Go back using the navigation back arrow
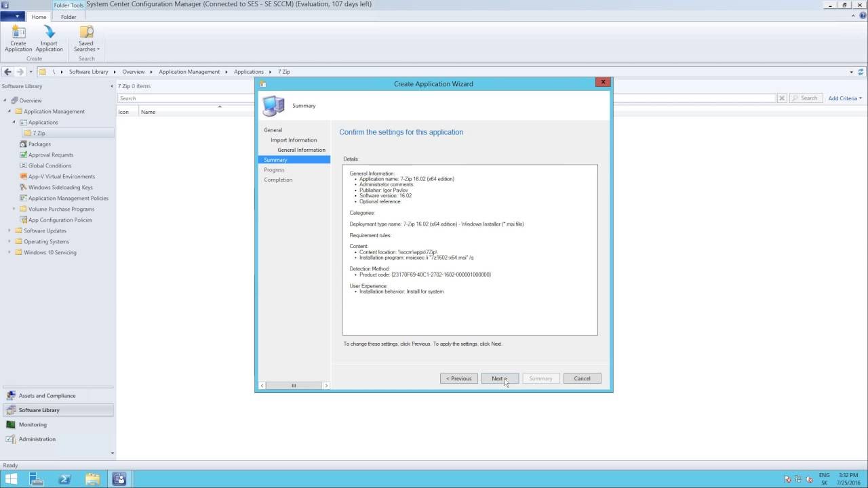Viewport: 868px width, 488px height. (x=7, y=71)
